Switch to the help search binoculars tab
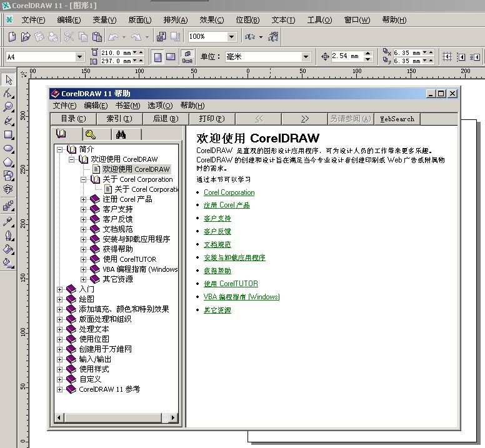Viewport: 485px width, 448px height. [121, 134]
